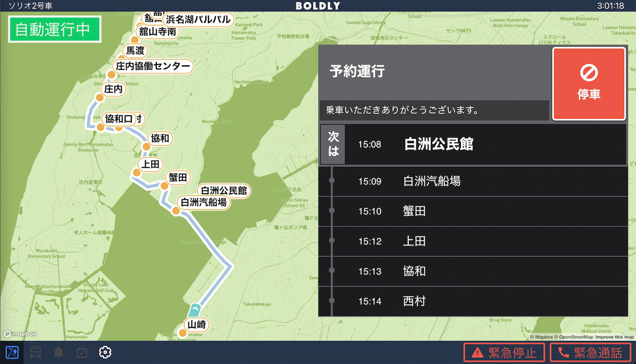Click the Mapbox logo in map corner
This screenshot has height=364, width=636.
point(20,334)
